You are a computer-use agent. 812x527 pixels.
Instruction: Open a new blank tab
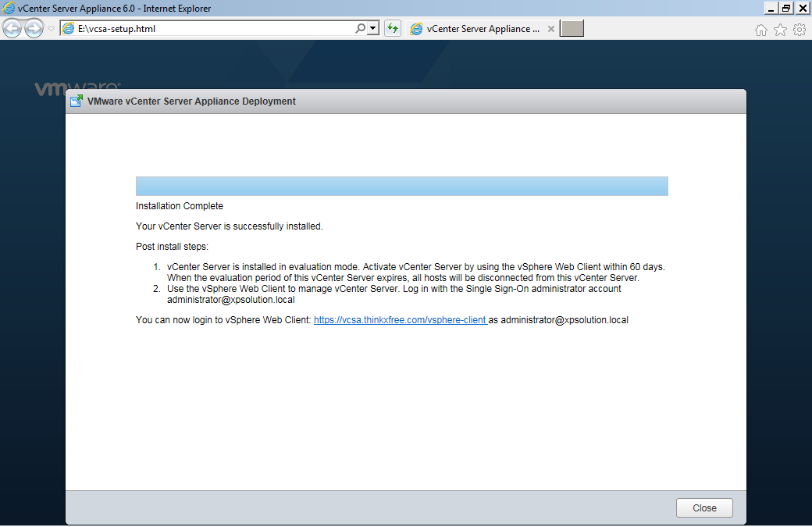click(x=572, y=28)
